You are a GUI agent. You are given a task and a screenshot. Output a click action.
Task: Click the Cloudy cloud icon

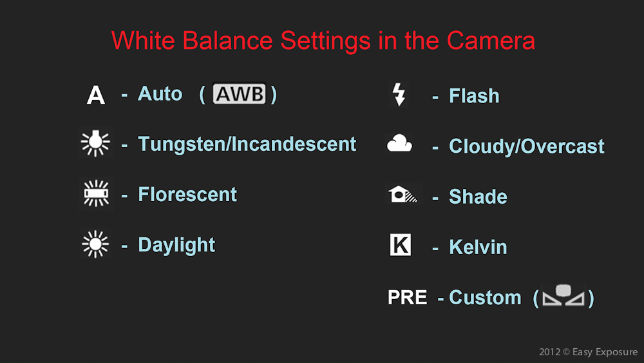(399, 143)
